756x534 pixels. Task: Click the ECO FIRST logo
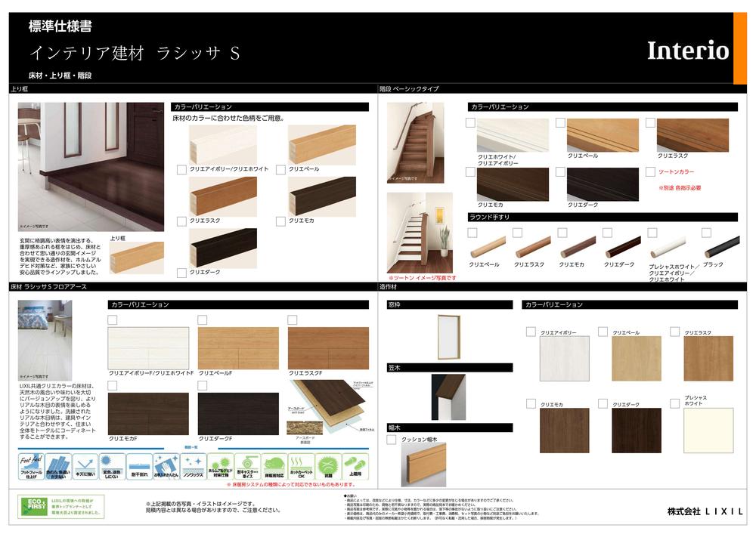point(60,506)
